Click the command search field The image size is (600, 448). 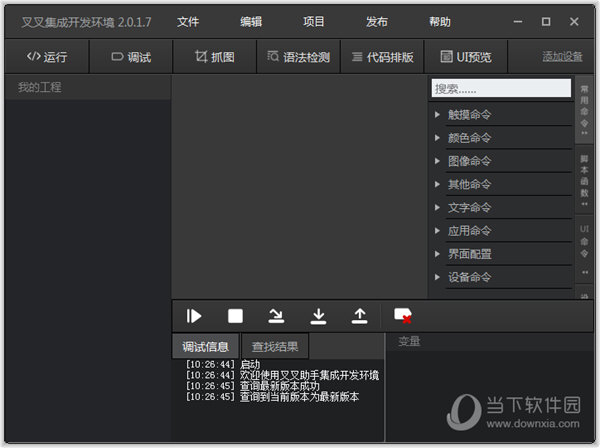[x=501, y=88]
